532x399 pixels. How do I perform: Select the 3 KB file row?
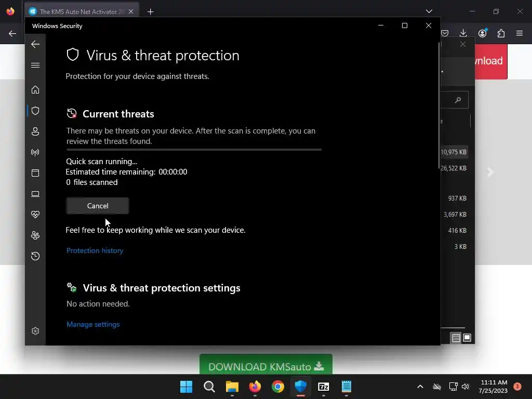pyautogui.click(x=455, y=247)
